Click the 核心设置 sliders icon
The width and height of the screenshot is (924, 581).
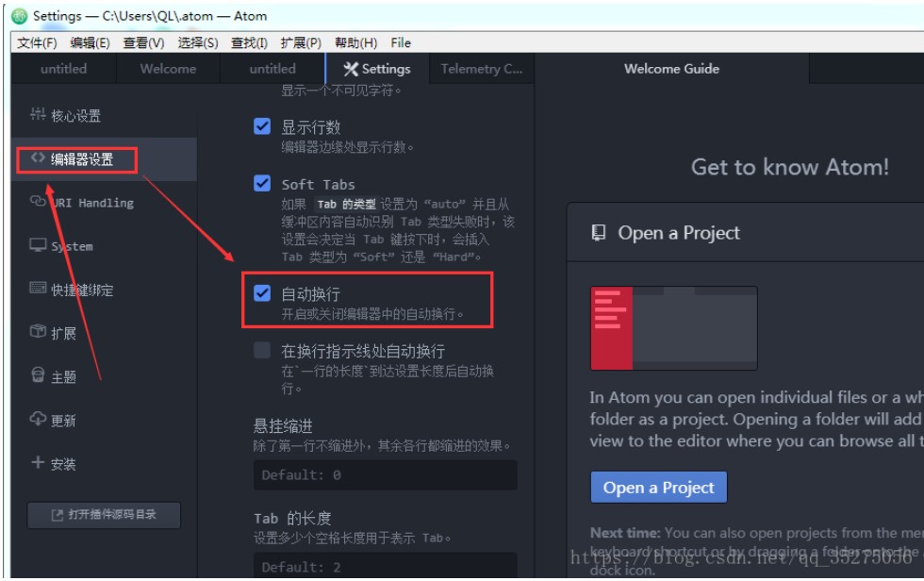[x=38, y=114]
